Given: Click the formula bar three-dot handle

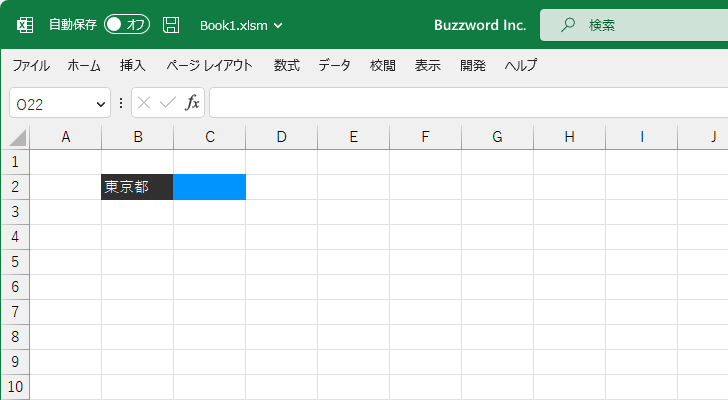Looking at the screenshot, I should coord(121,103).
